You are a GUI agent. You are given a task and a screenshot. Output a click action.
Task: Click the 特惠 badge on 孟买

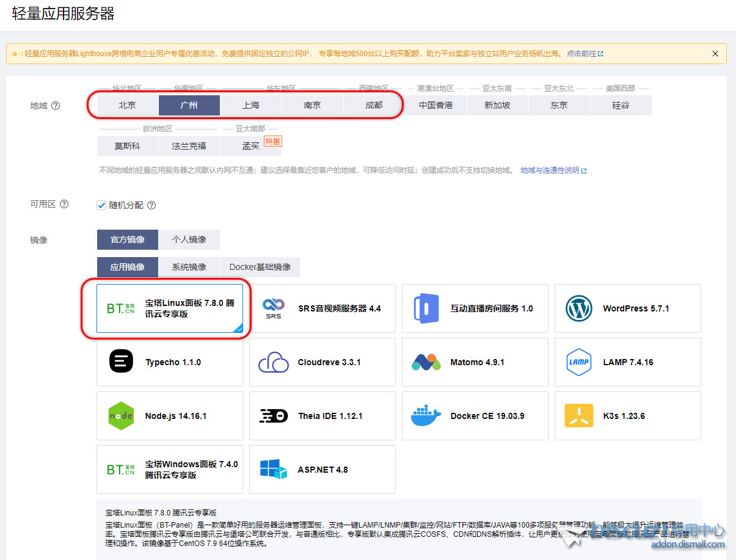(x=272, y=141)
